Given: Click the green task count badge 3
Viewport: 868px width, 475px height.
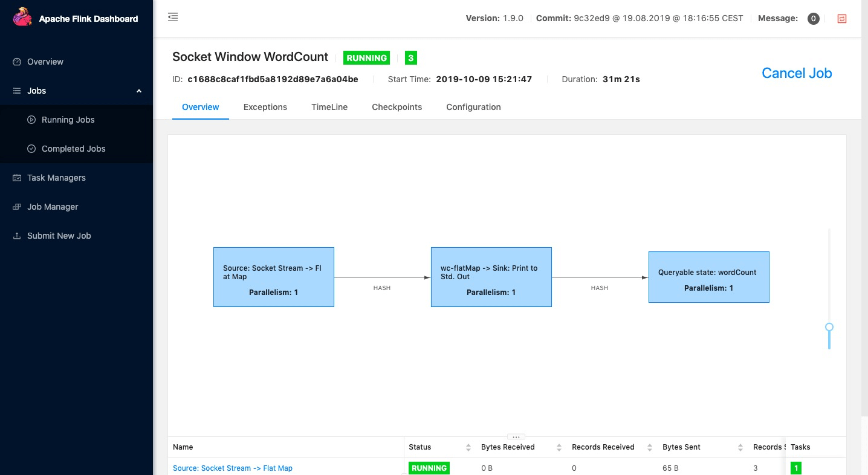Looking at the screenshot, I should pos(411,58).
